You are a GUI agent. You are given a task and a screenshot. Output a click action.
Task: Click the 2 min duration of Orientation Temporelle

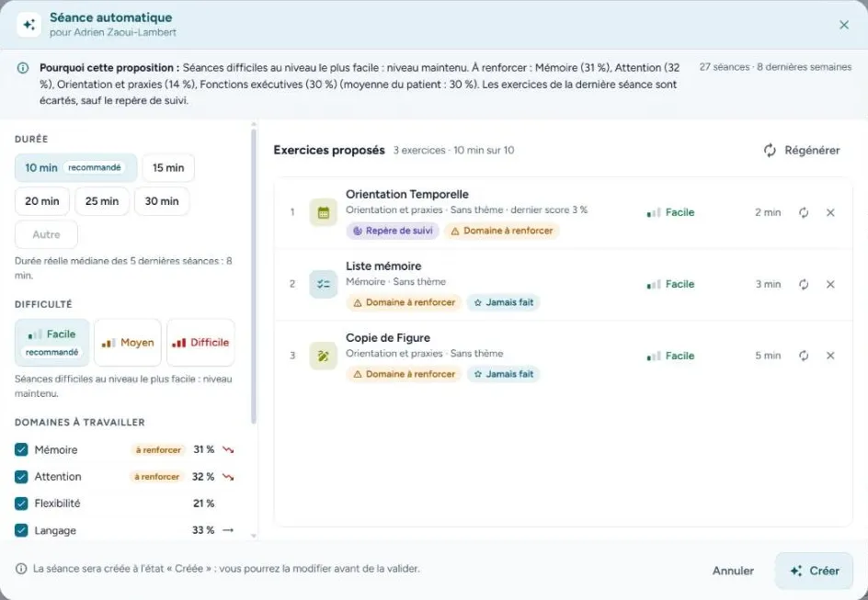[768, 212]
